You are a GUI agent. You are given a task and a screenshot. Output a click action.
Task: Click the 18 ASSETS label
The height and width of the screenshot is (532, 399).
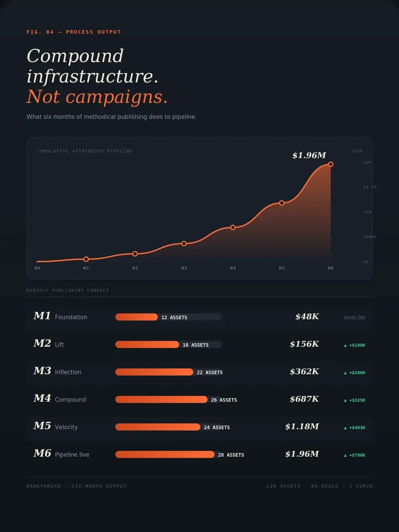pos(196,345)
